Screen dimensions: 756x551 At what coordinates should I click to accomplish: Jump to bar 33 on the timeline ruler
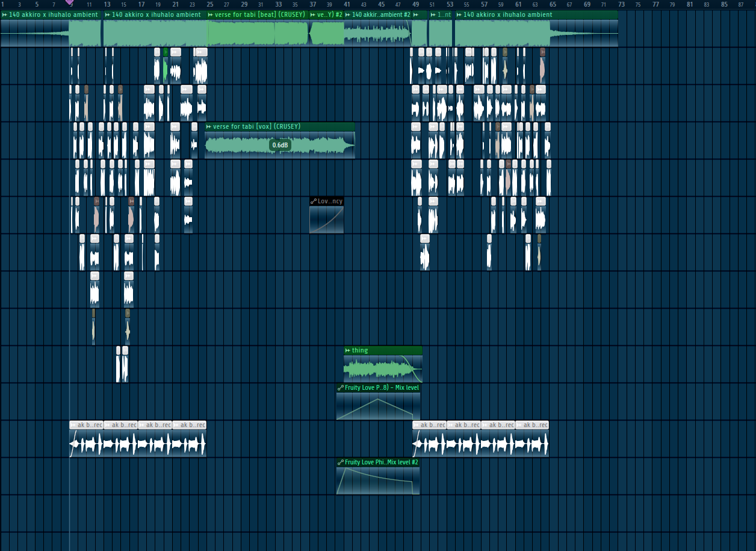click(279, 4)
